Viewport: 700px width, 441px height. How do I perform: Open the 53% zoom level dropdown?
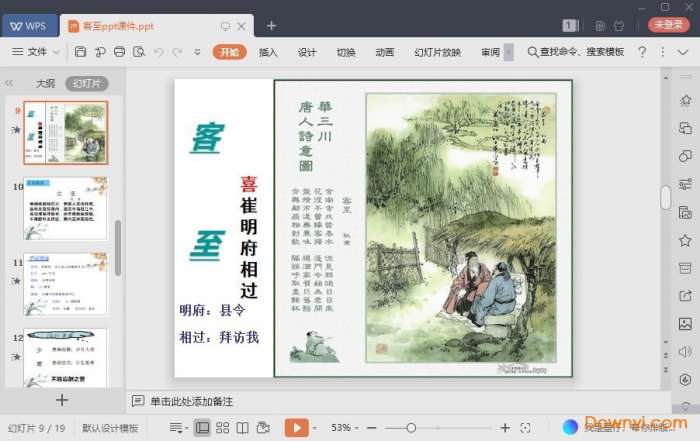click(344, 428)
